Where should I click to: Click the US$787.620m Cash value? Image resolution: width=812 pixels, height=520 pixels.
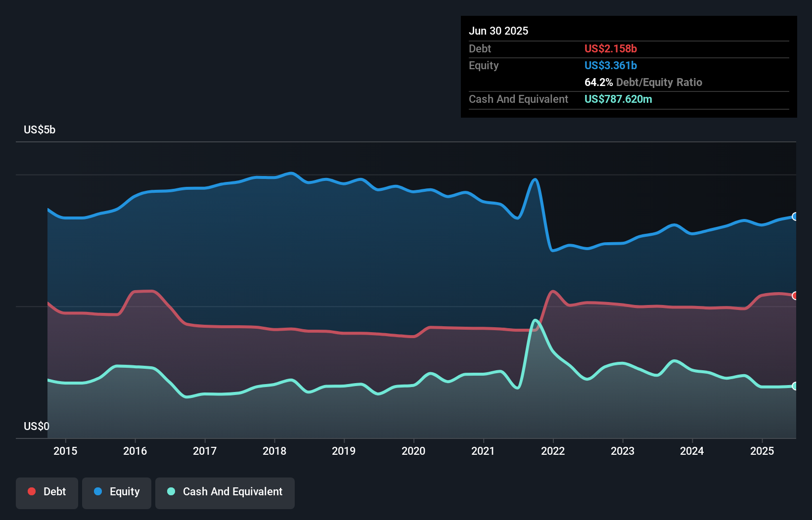(619, 99)
